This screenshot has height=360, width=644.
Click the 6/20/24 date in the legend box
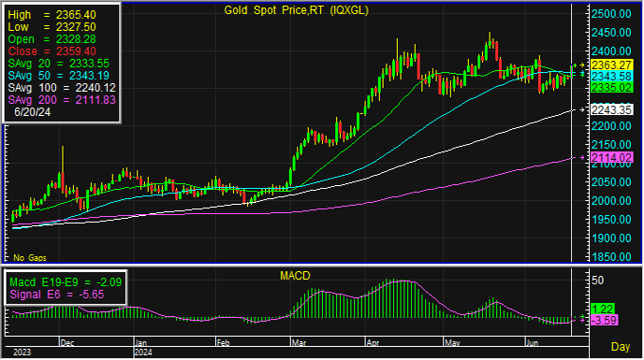[32, 112]
